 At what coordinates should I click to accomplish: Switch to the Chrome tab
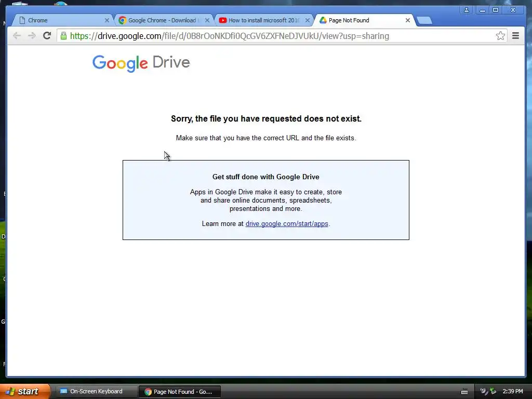62,20
